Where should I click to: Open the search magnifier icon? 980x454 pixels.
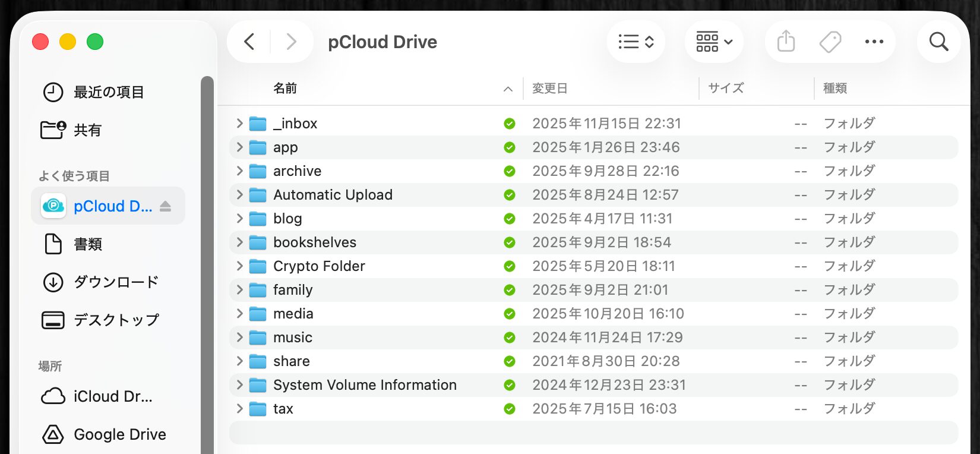(x=938, y=42)
